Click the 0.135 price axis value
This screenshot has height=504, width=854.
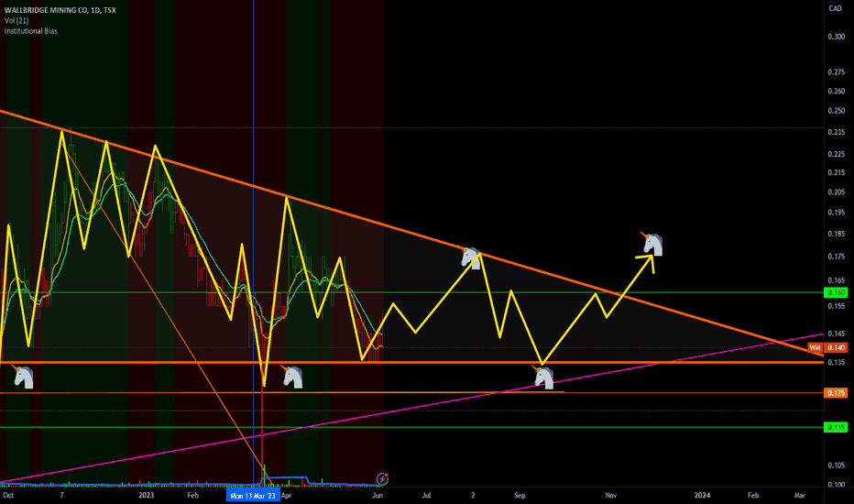pos(836,362)
